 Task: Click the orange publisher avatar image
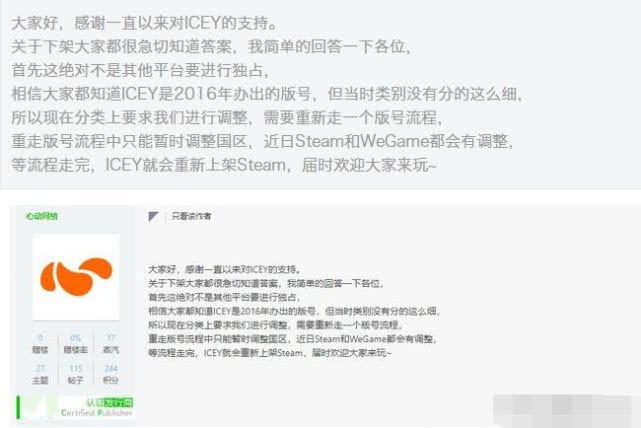(76, 277)
